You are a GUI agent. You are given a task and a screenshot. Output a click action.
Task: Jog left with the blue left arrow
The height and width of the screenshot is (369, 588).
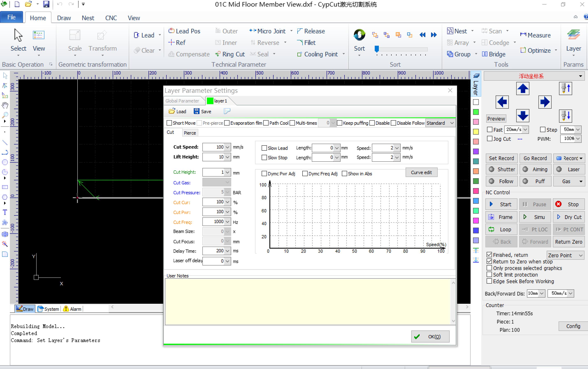click(502, 102)
